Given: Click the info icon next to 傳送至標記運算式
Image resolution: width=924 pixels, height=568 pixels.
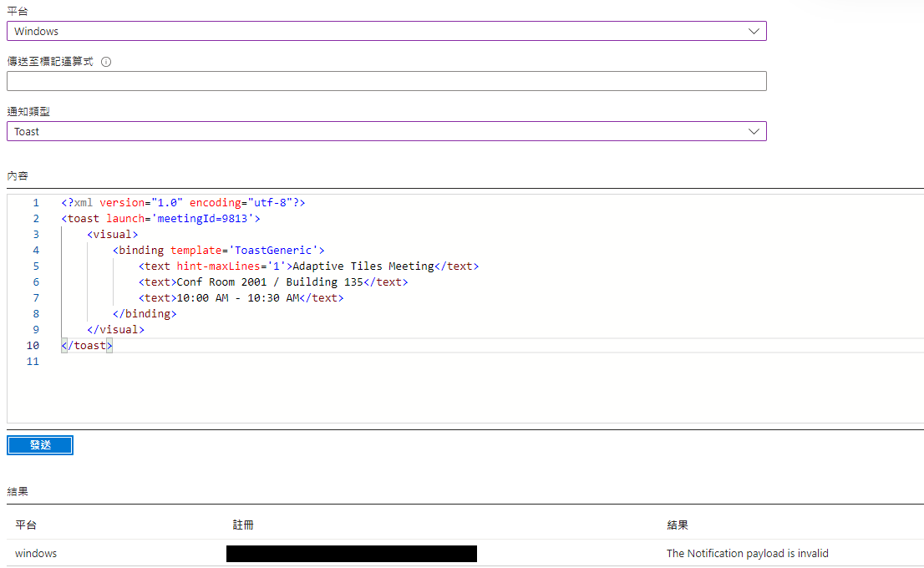Looking at the screenshot, I should (x=106, y=62).
